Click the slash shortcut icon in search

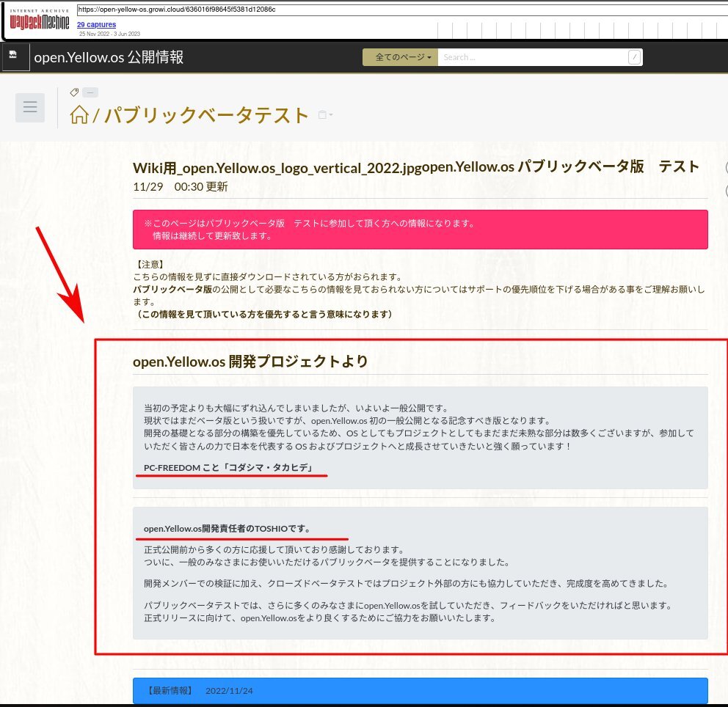tap(634, 57)
